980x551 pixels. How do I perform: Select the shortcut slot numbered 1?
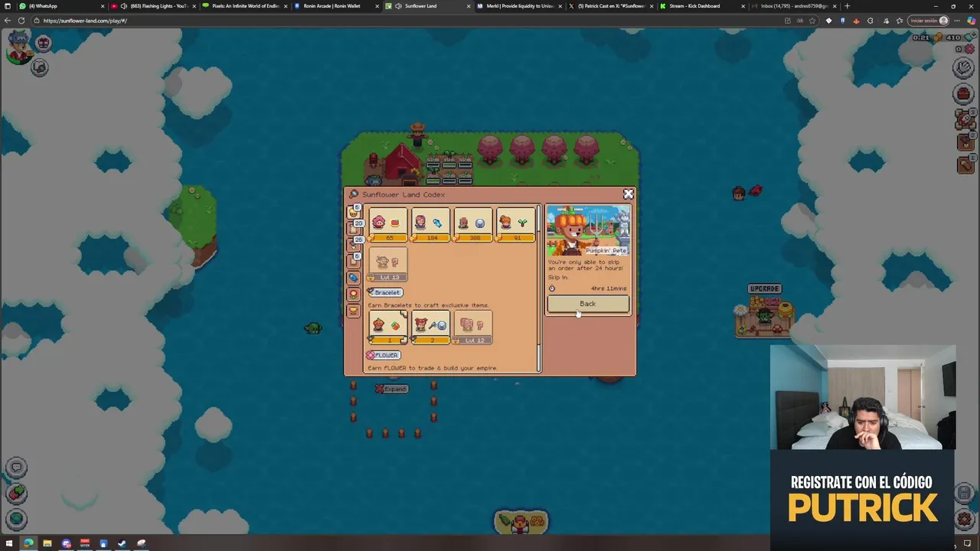pyautogui.click(x=965, y=164)
